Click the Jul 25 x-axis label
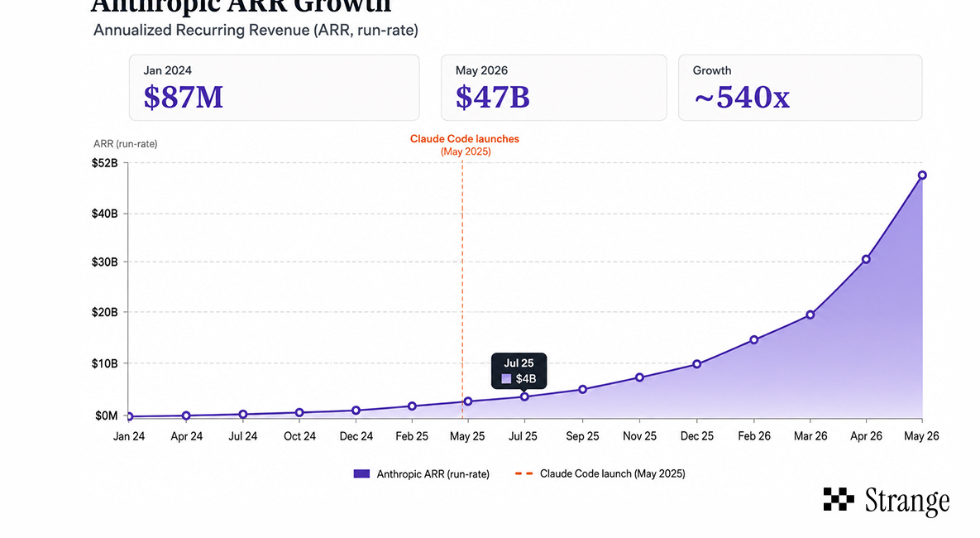 coord(523,436)
